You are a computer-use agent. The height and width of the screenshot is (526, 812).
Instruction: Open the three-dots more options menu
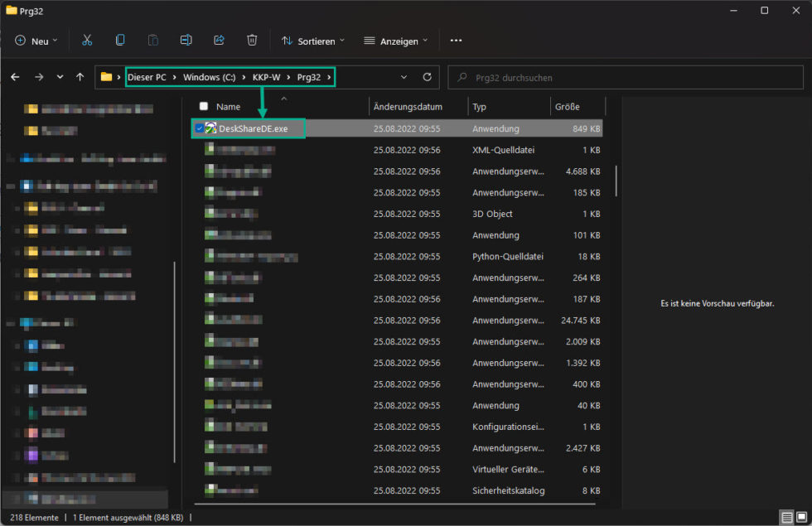pyautogui.click(x=456, y=41)
